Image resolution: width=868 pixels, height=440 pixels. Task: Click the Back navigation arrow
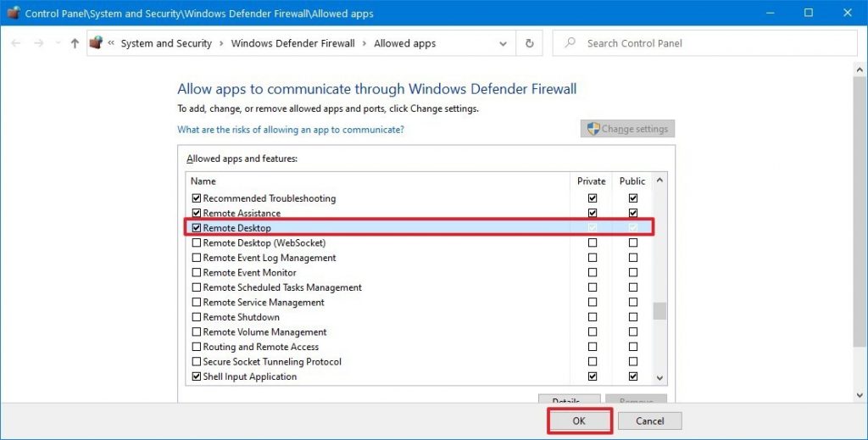tap(16, 43)
